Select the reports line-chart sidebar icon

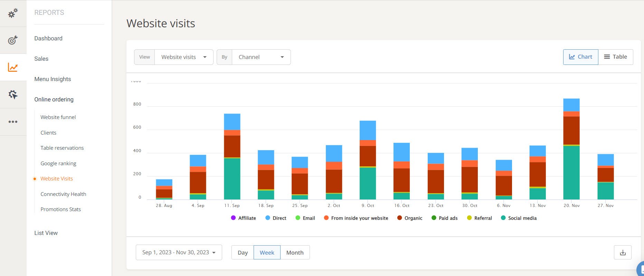[x=13, y=67]
